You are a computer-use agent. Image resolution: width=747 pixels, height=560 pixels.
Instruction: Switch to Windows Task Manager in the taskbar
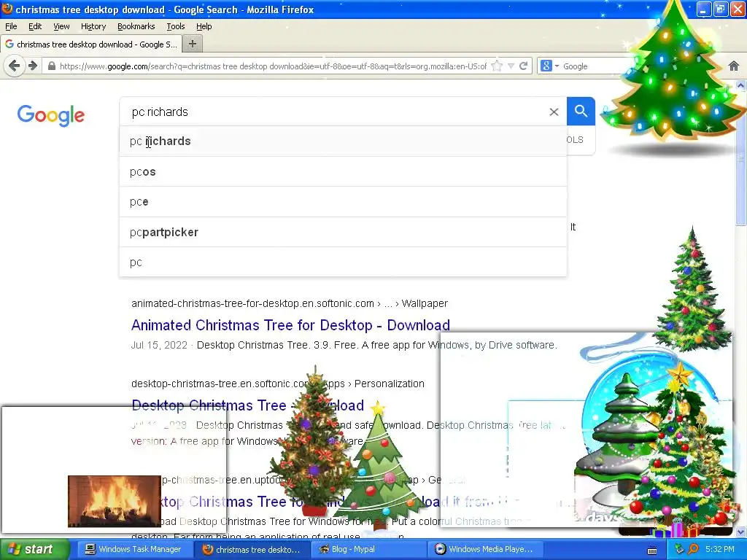click(x=133, y=550)
